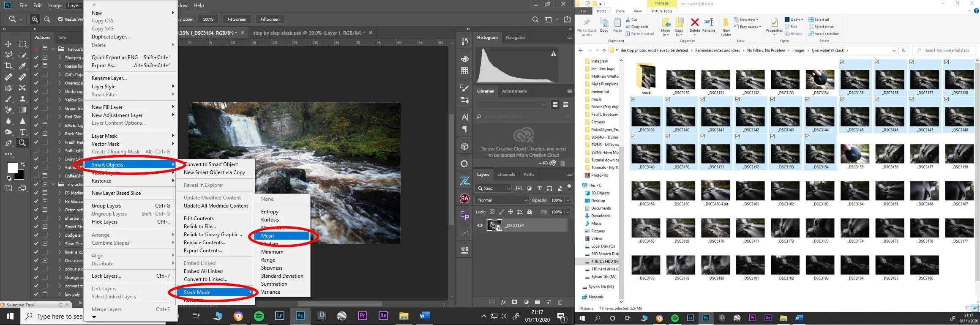Viewport: 980px width, 325px height.
Task: Open the View tab in Explorer ribbon
Action: click(x=638, y=11)
